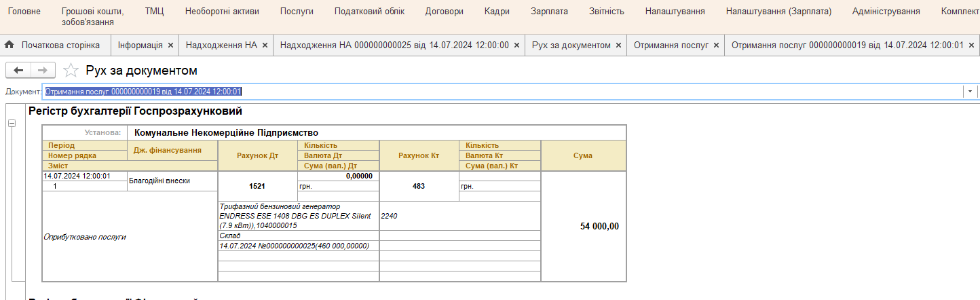This screenshot has width=980, height=300.
Task: Collapse the Регістр бухгалтерії group
Action: point(12,123)
